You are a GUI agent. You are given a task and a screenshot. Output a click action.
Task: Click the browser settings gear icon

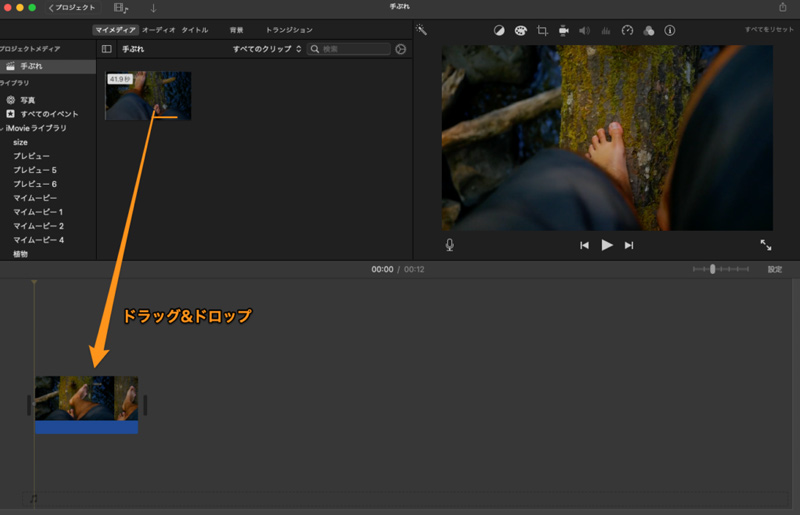401,49
